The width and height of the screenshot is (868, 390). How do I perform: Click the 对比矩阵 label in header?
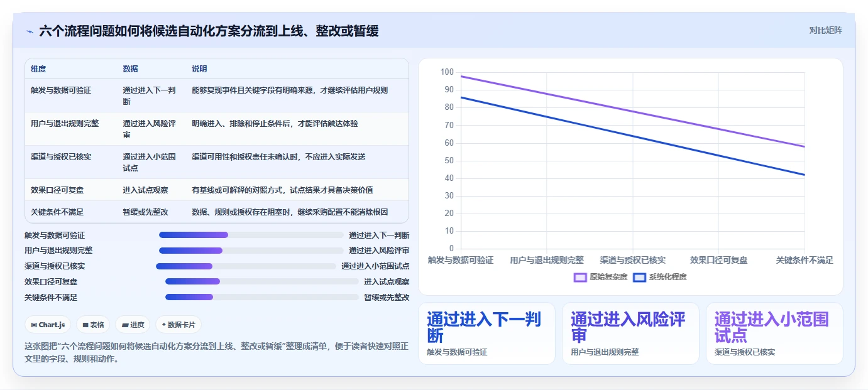pos(825,30)
